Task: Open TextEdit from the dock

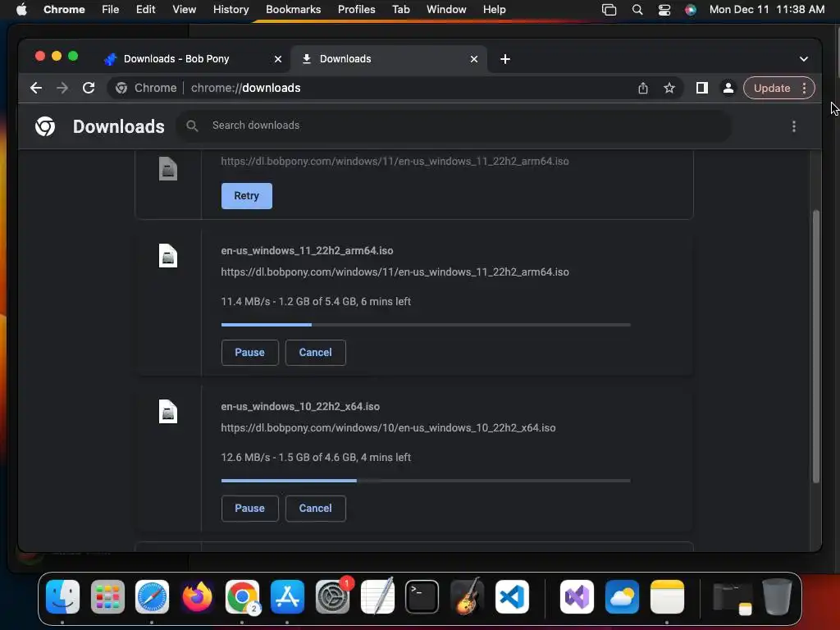Action: point(377,597)
